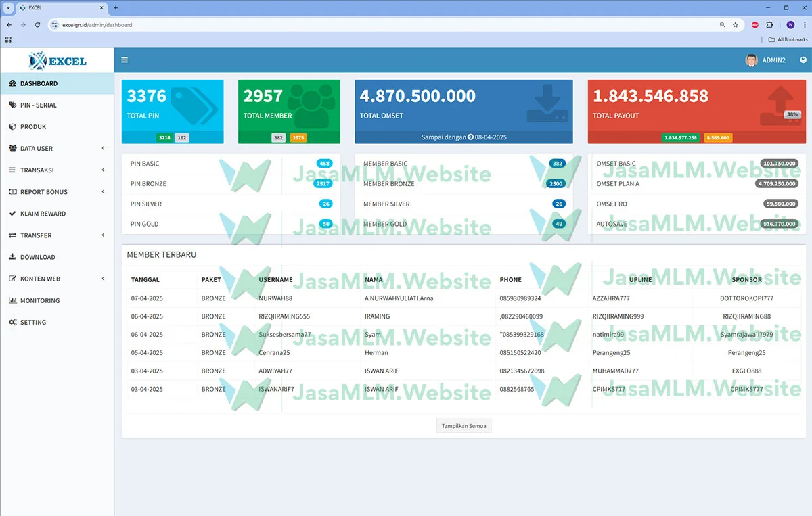The width and height of the screenshot is (812, 516).
Task: Click the Total Member 2957 card
Action: [289, 112]
